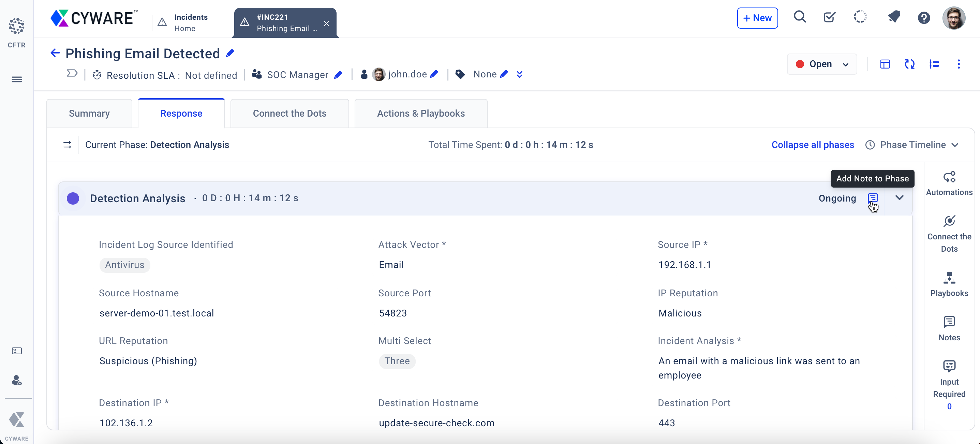The image size is (980, 444).
Task: Click Collapse all phases link
Action: 812,145
